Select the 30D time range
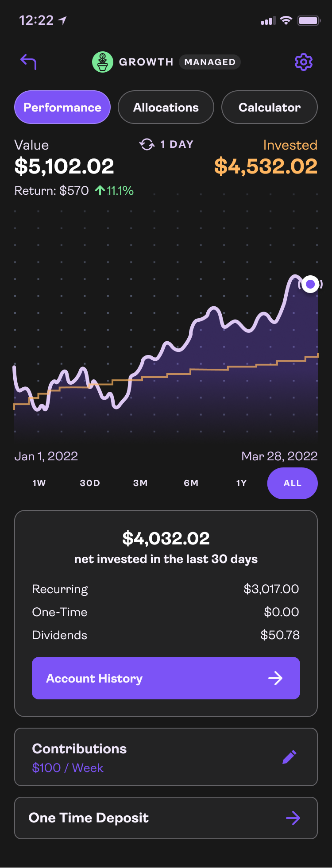The height and width of the screenshot is (868, 332). click(90, 483)
